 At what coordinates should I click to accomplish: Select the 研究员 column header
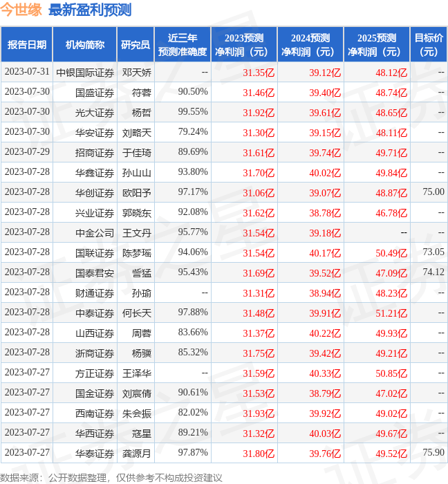point(136,45)
